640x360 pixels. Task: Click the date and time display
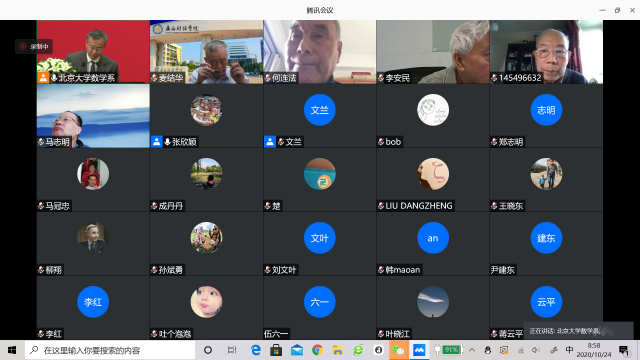click(x=594, y=350)
